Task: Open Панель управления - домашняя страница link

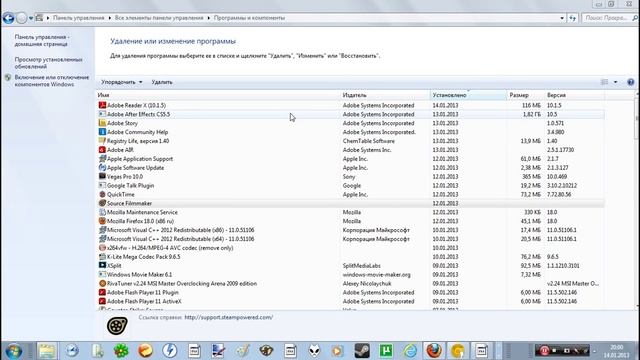Action: pyautogui.click(x=42, y=40)
